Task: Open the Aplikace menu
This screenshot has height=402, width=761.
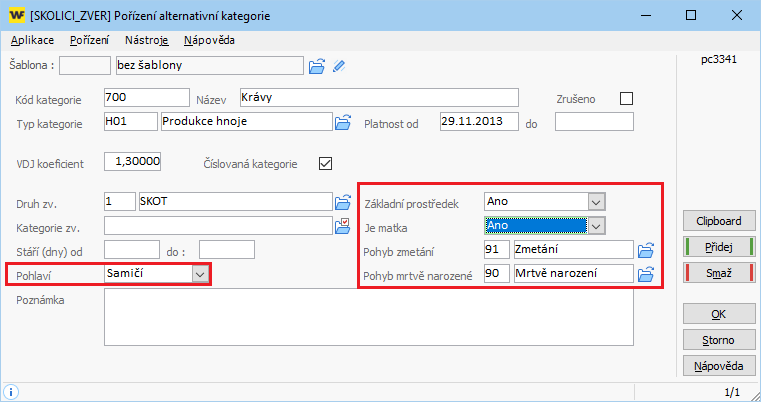Action: (x=32, y=40)
